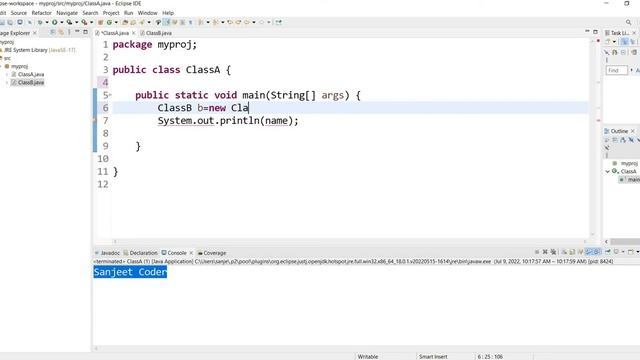Click Remove Launch icon in console toolbar
640x360 pixels.
(x=545, y=252)
